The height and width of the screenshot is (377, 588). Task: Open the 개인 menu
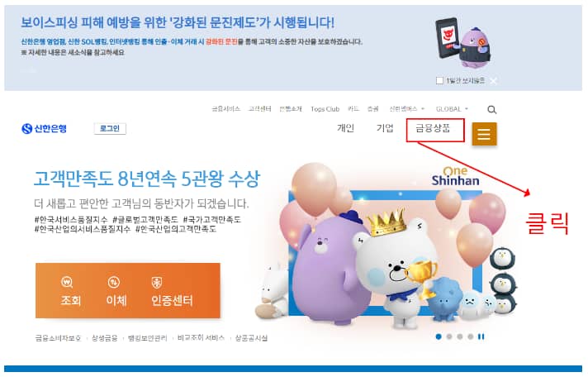coord(345,128)
